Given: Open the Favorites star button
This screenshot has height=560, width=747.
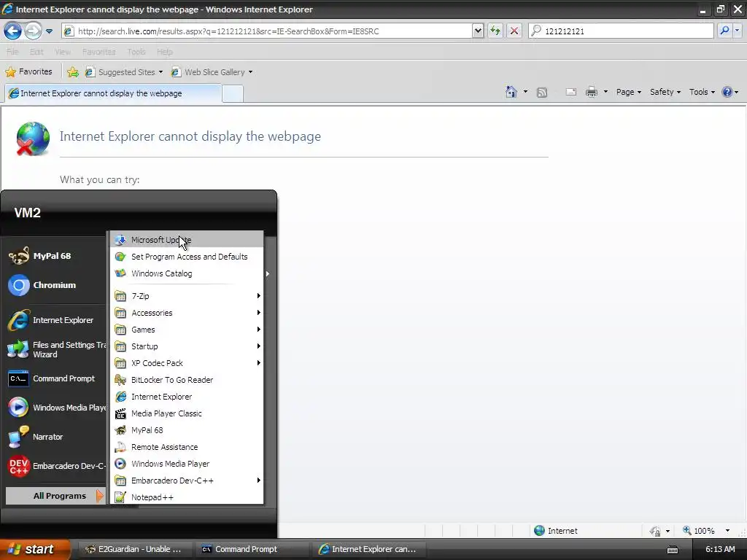Looking at the screenshot, I should click(28, 72).
